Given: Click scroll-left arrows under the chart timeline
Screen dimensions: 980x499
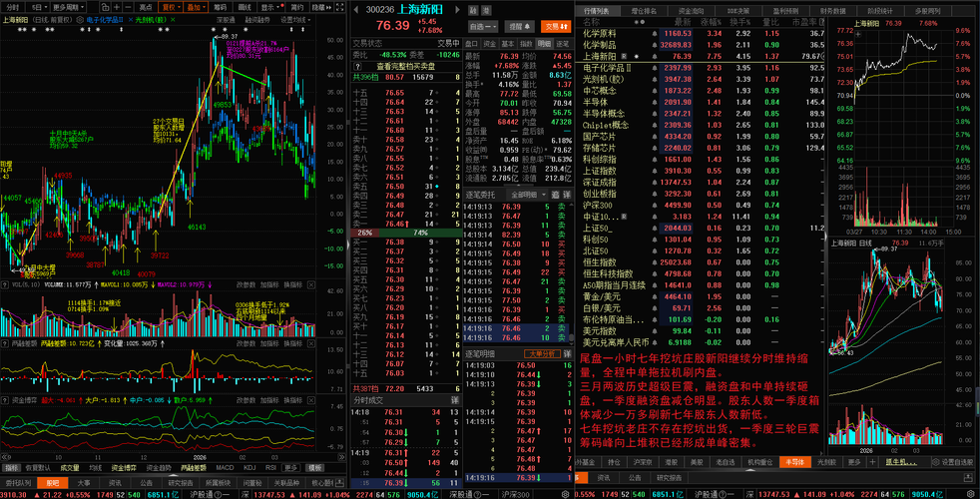Looking at the screenshot, I should 5,457.
